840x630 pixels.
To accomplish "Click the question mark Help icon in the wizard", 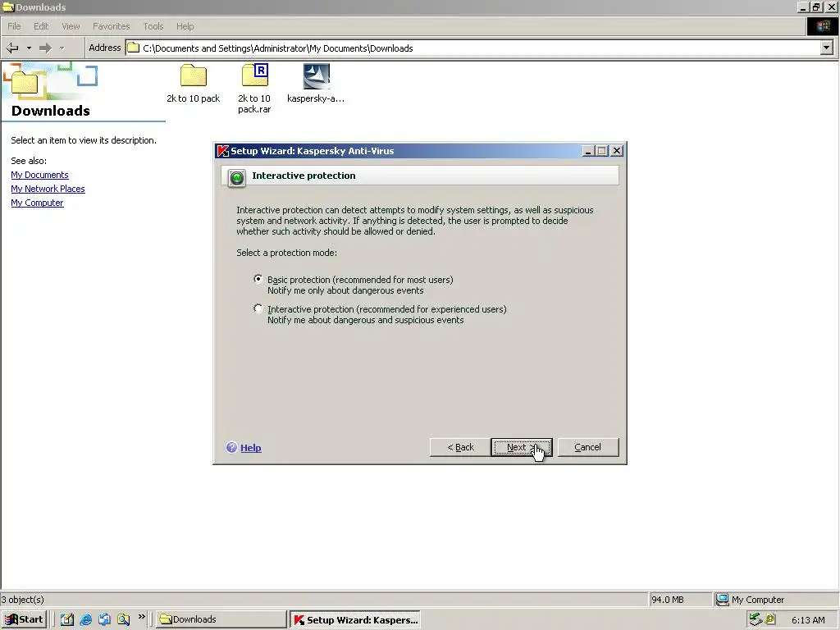I will (231, 447).
